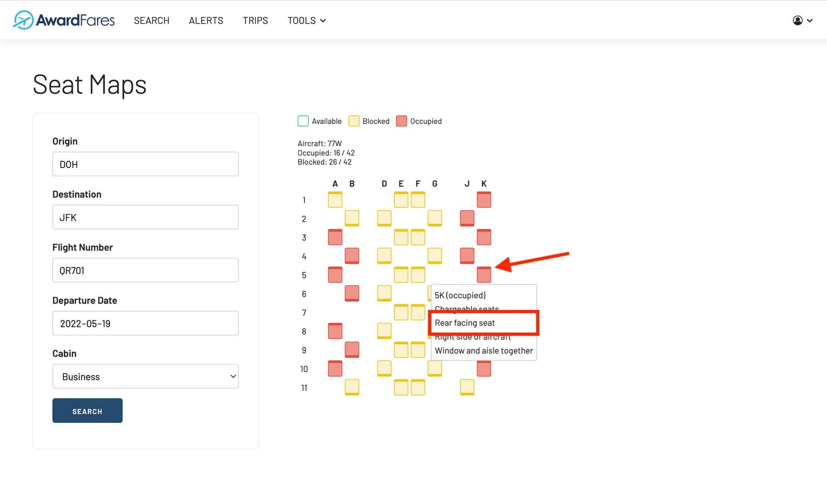
Task: Expand the TOOLS dropdown menu
Action: pyautogui.click(x=307, y=21)
